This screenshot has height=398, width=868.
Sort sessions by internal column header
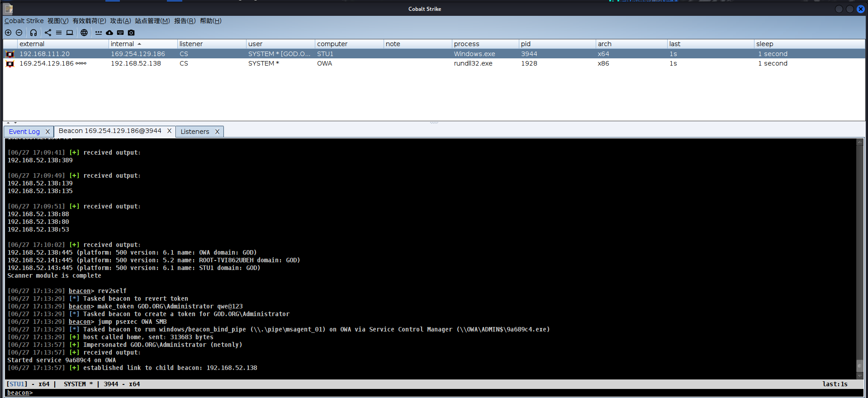[x=143, y=44]
